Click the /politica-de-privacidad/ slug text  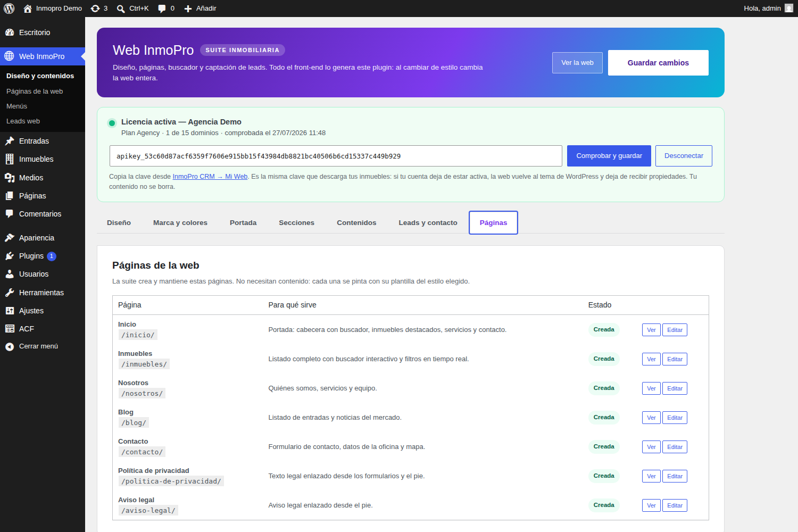pos(171,481)
